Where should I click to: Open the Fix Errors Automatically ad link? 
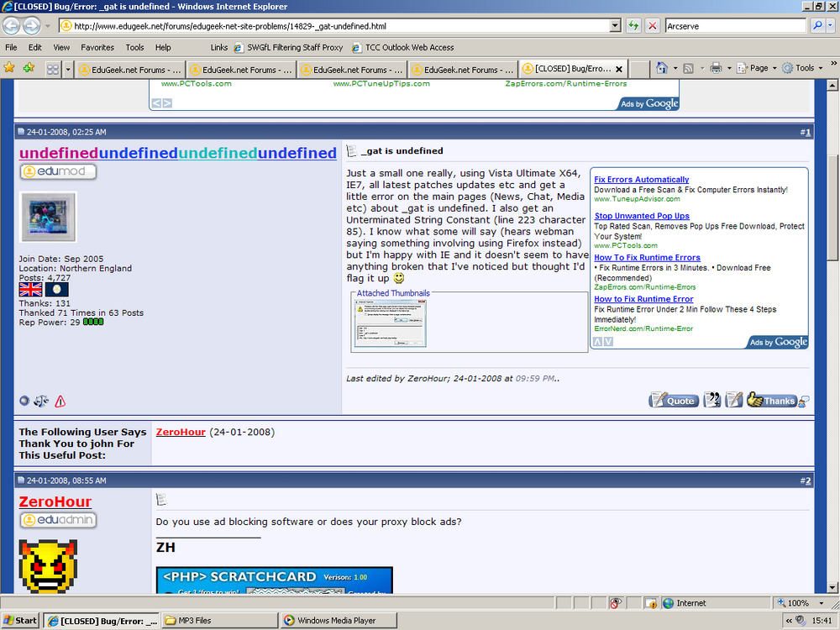click(x=641, y=180)
